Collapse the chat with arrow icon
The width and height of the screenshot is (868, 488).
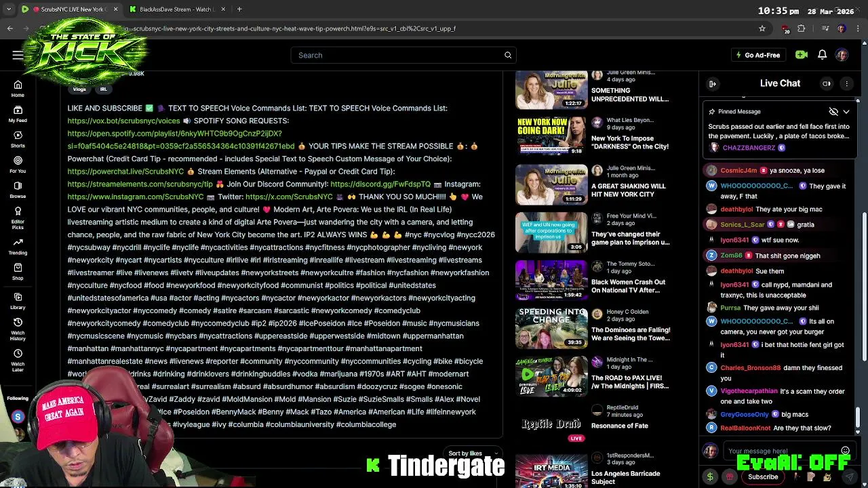[x=713, y=83]
